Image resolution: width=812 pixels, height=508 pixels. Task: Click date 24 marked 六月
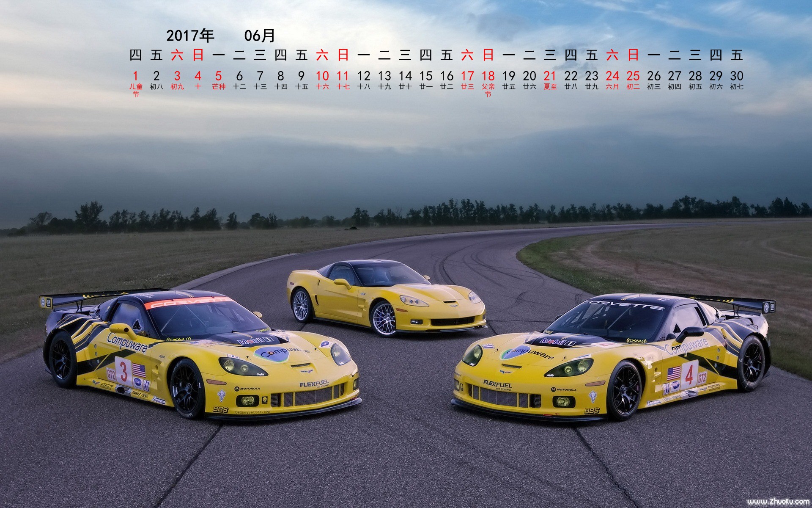[x=612, y=76]
